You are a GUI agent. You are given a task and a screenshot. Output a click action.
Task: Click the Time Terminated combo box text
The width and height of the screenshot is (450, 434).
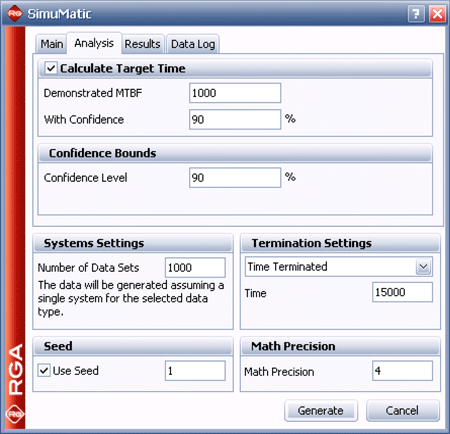pos(287,267)
